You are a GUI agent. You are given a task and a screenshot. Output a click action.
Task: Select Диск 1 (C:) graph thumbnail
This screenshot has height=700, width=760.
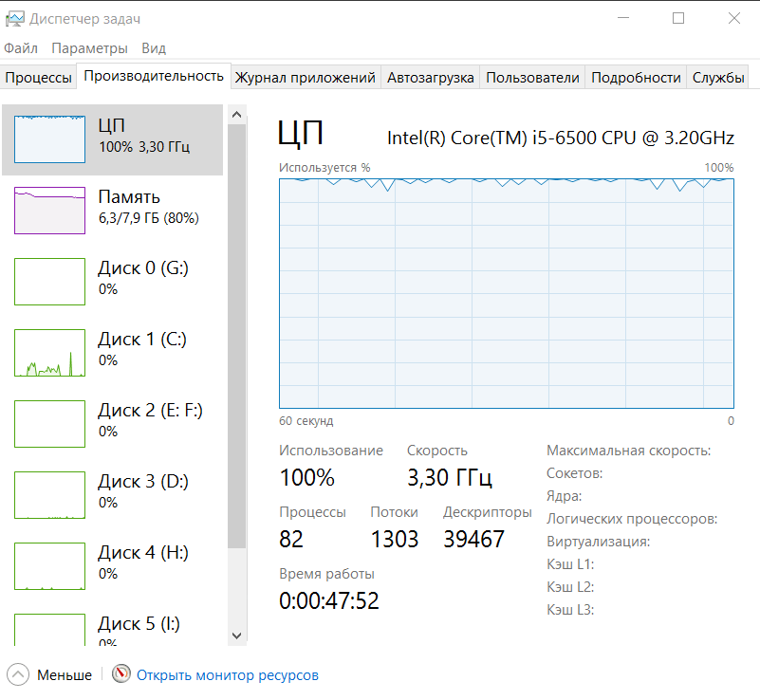click(50, 353)
